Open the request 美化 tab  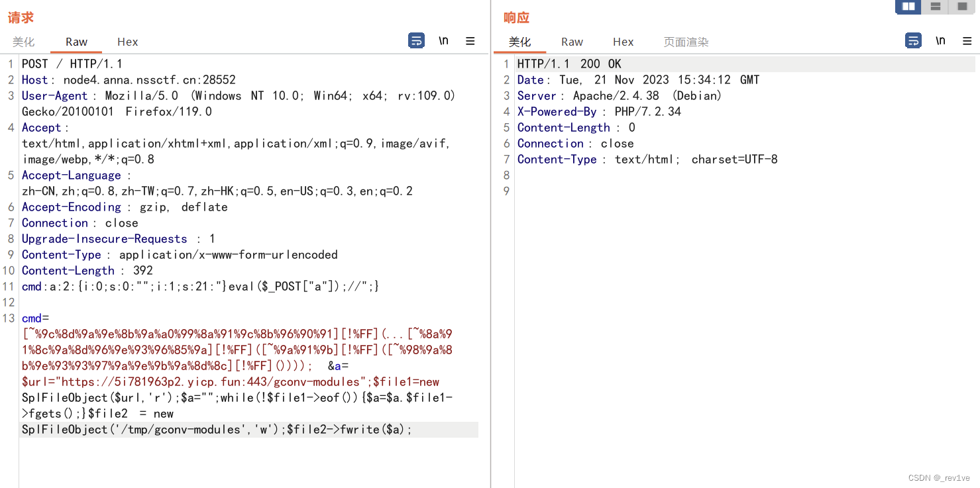point(24,42)
